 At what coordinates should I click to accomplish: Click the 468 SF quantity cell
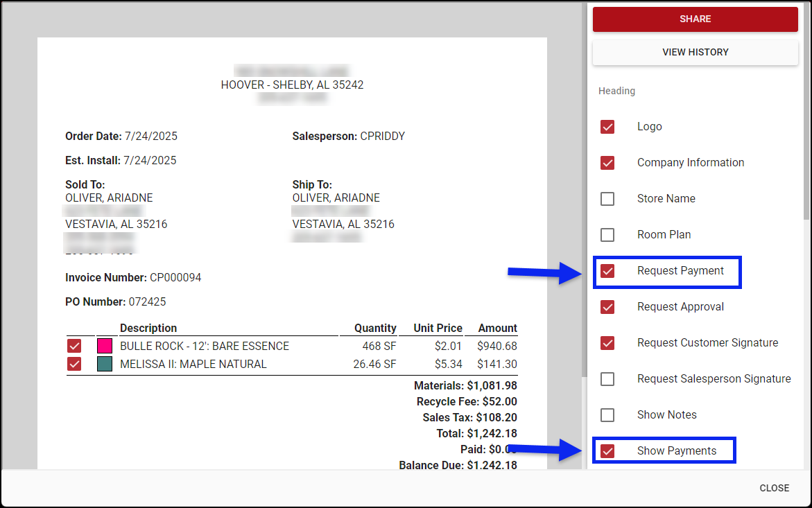click(379, 346)
